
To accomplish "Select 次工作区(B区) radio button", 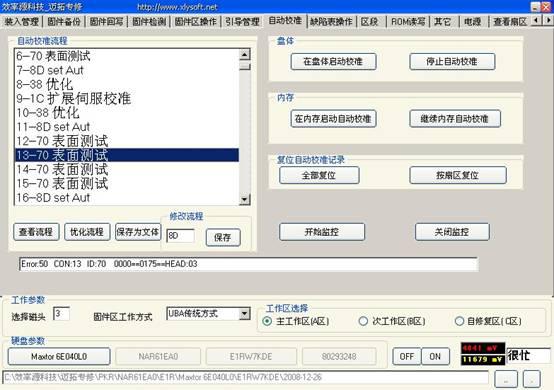I will pos(363,321).
